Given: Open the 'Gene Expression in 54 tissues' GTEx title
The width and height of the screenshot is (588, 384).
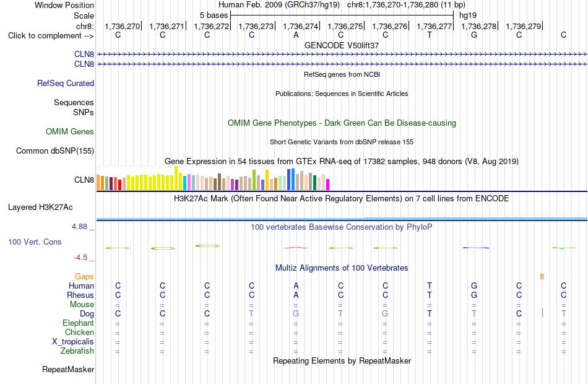Looking at the screenshot, I should coord(342,162).
